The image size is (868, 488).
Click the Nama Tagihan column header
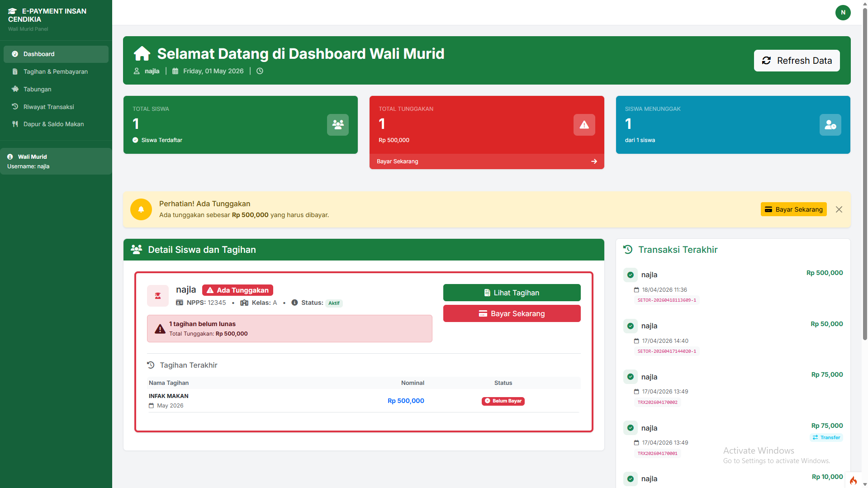point(169,383)
